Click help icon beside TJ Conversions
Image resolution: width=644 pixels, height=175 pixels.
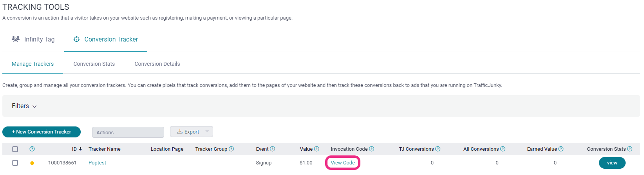438,149
